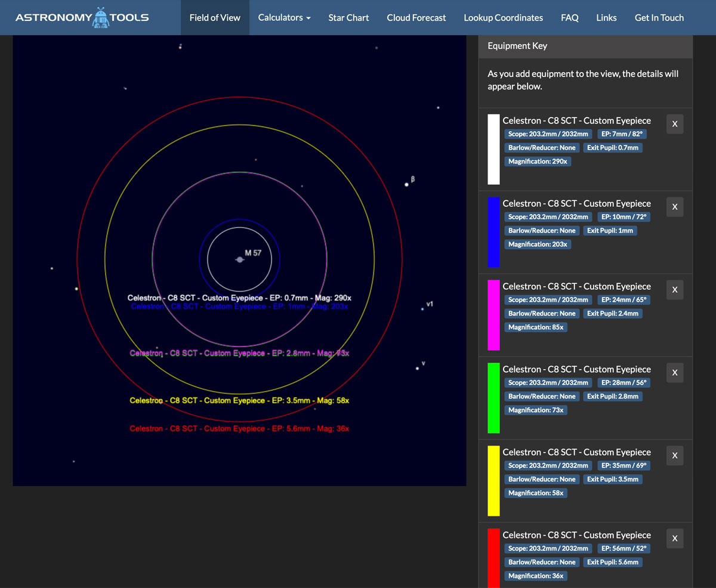This screenshot has width=716, height=588.
Task: Open the Cloud Forecast page
Action: 416,17
